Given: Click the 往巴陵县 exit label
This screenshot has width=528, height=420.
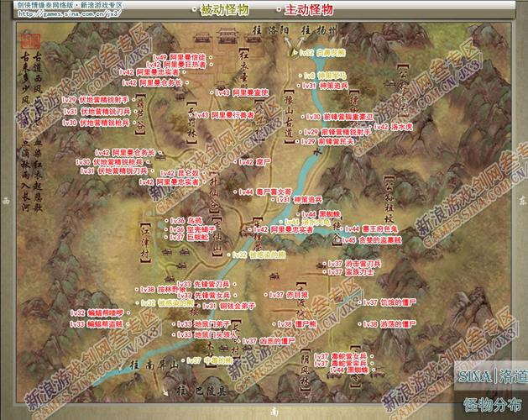Looking at the screenshot, I should 201,391.
